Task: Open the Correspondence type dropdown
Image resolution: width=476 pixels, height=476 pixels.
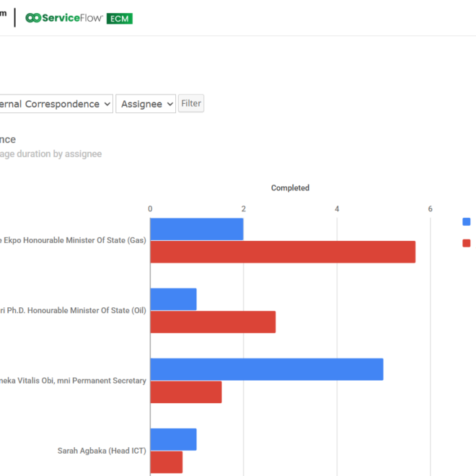Action: tap(56, 104)
